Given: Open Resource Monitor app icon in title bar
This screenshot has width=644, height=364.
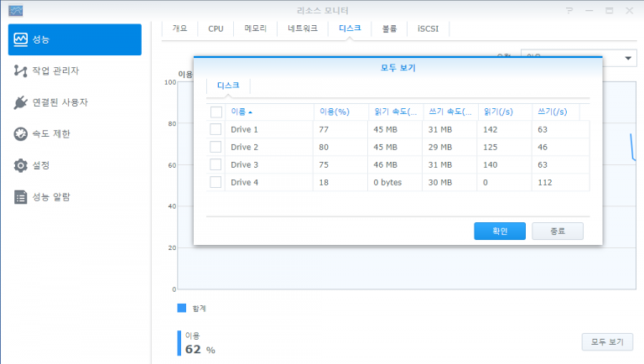Looking at the screenshot, I should 16,11.
